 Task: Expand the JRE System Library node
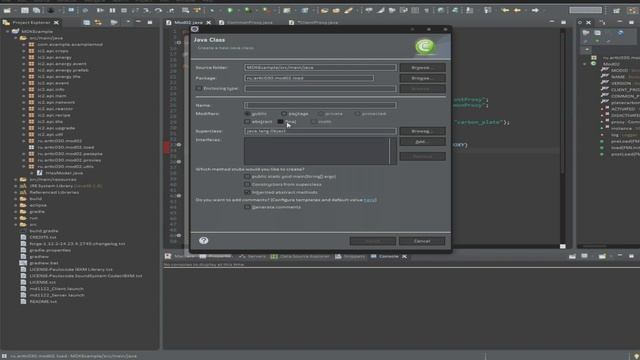coord(16,186)
